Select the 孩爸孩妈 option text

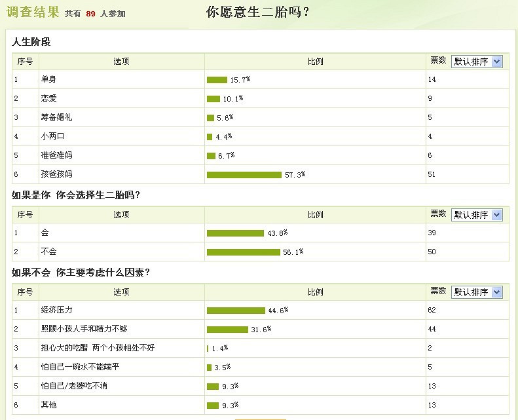(56, 174)
